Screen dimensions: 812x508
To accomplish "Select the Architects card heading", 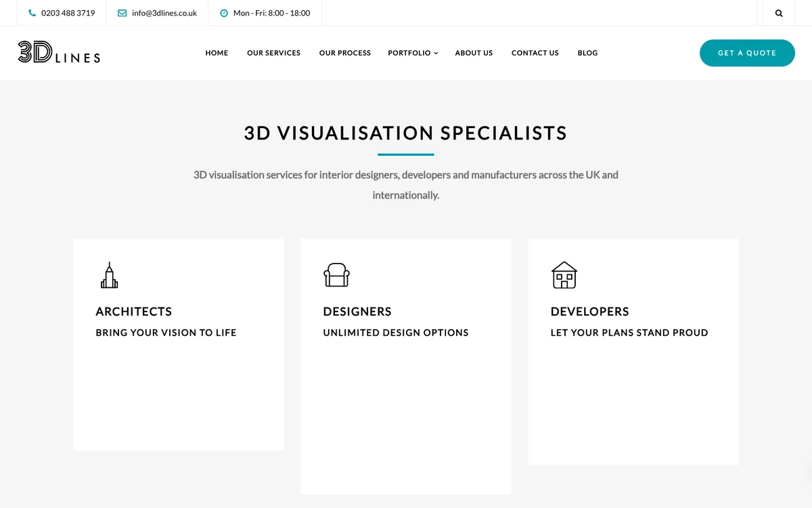I will (x=134, y=312).
